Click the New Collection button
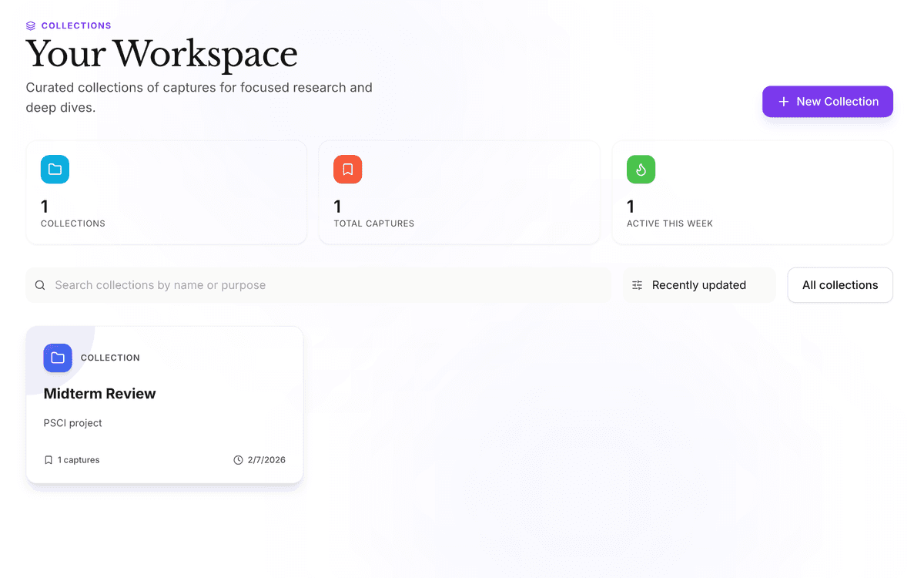The image size is (924, 578). [x=828, y=101]
